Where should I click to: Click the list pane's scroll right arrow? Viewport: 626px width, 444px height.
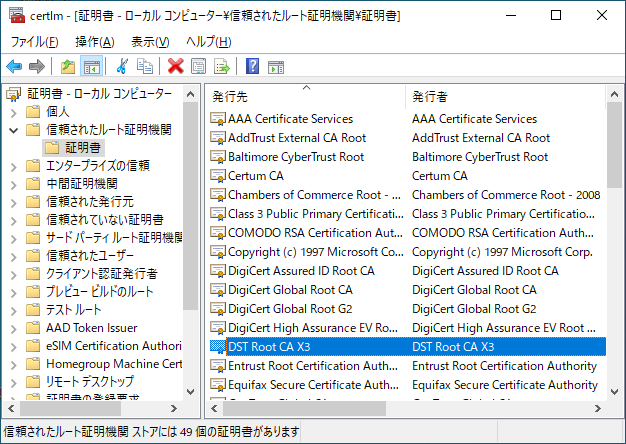point(597,408)
